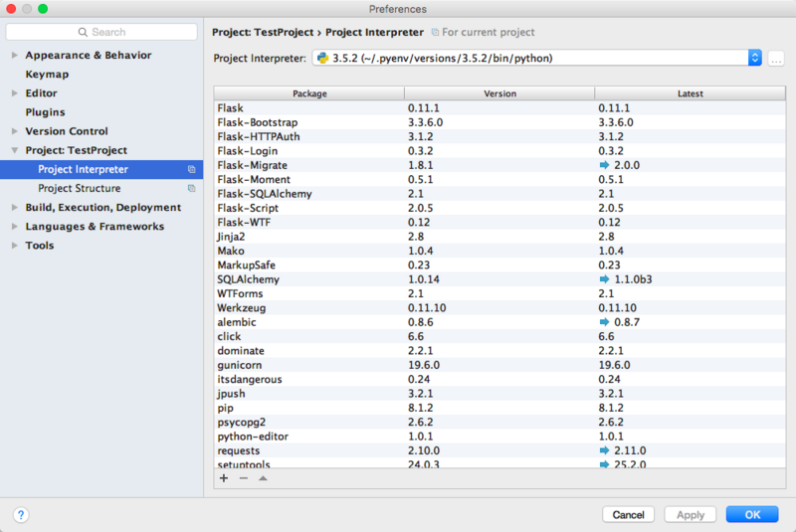Select the itsdangerous package row

499,379
